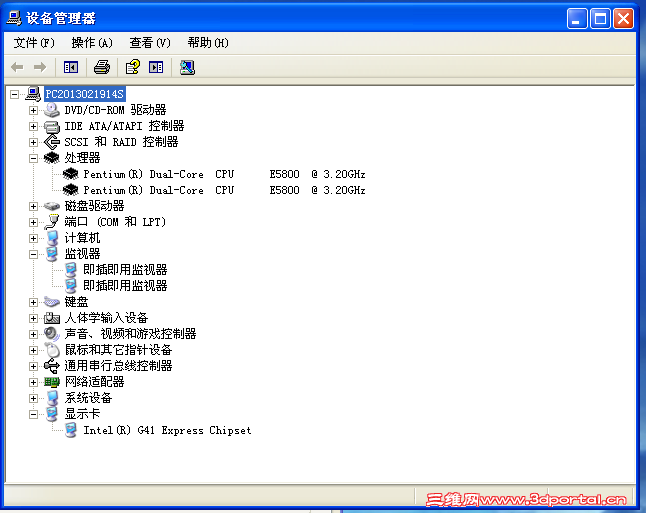Click the 端口 (COM 和 LPT) port icon

tap(52, 222)
